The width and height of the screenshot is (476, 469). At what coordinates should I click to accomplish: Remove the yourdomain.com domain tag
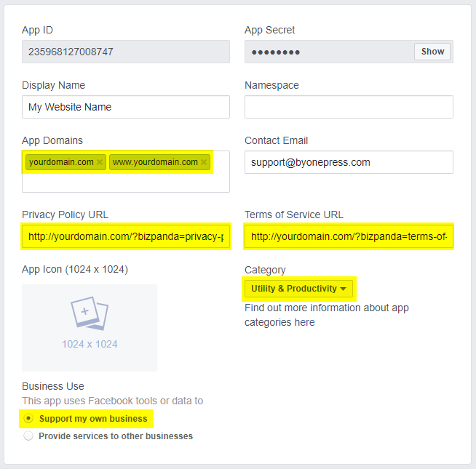click(x=100, y=162)
